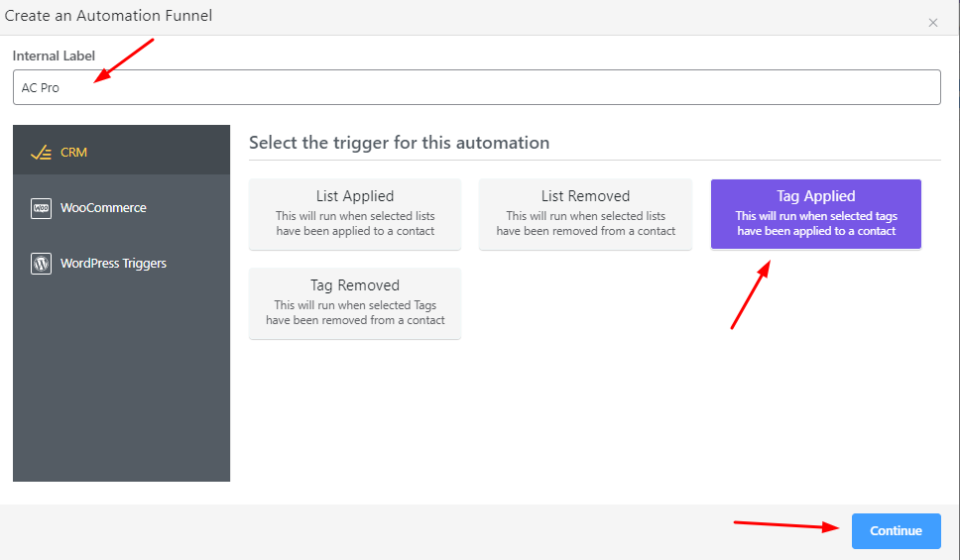Focus the Internal Label input field
Viewport: 960px width, 560px height.
pyautogui.click(x=476, y=87)
